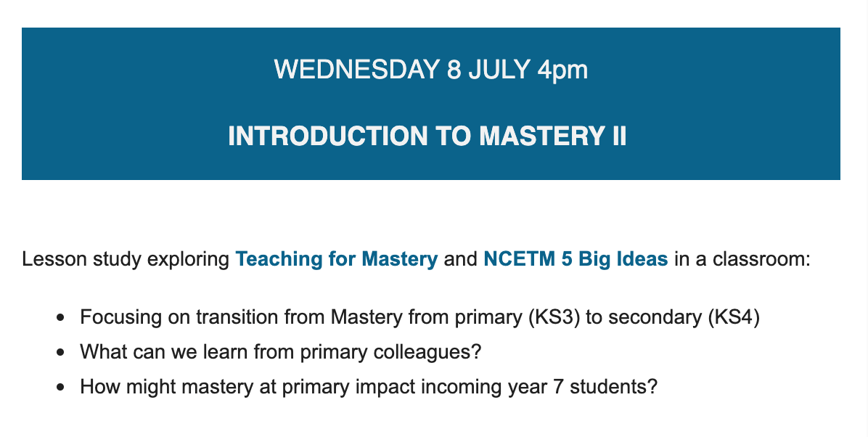Image resolution: width=868 pixels, height=437 pixels.
Task: Open the Teaching for Mastery link
Action: point(337,259)
